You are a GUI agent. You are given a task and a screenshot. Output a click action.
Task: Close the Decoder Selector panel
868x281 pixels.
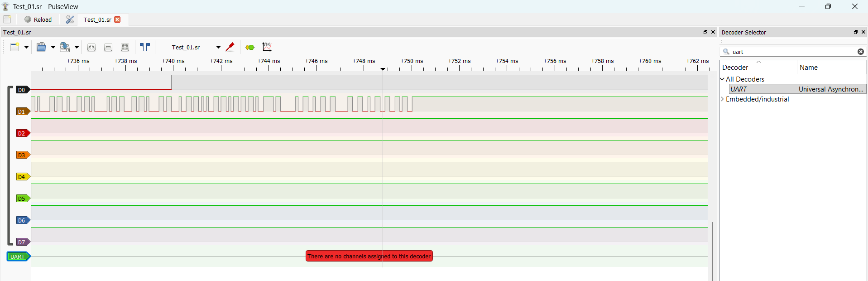(x=863, y=32)
